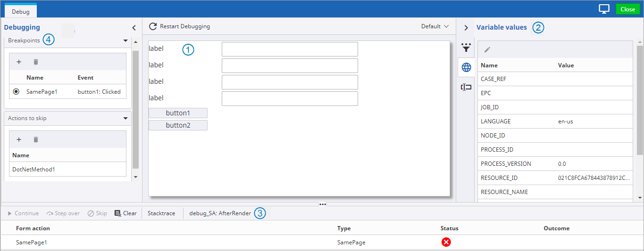Collapse the Breakpoints section
Screen dimensions: 644x251
(x=125, y=41)
